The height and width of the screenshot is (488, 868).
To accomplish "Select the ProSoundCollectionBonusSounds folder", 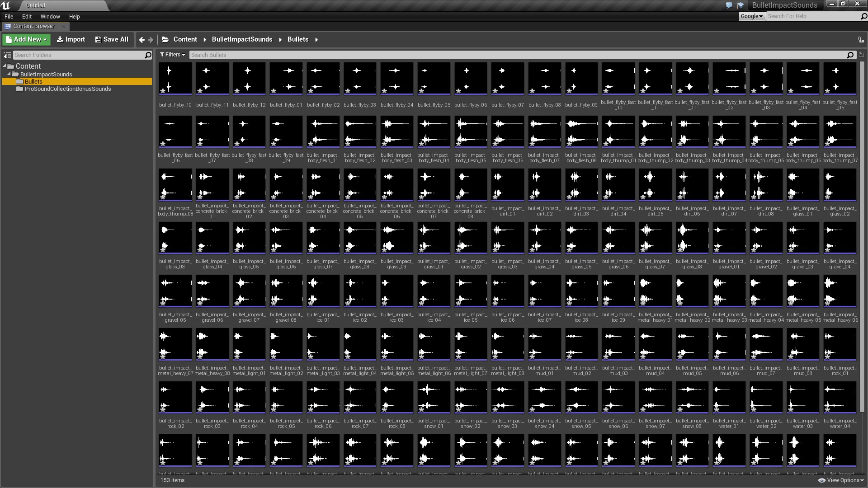I will coord(69,89).
